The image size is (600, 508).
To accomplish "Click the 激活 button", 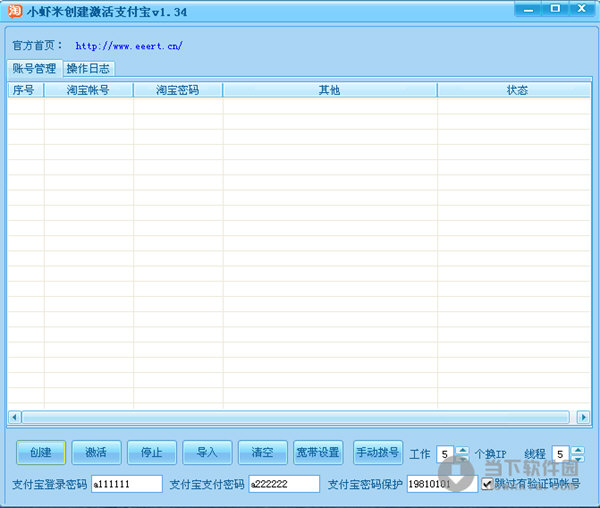I will 96,453.
